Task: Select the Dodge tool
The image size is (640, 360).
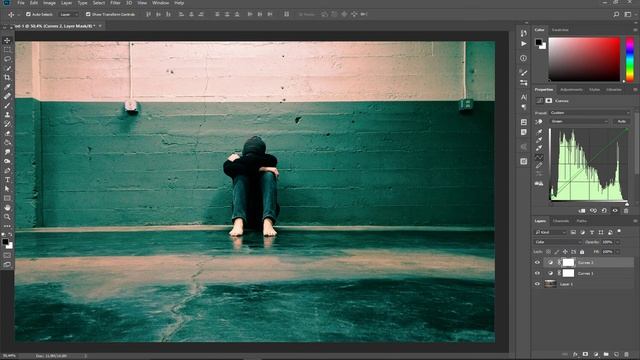Action: point(7,161)
